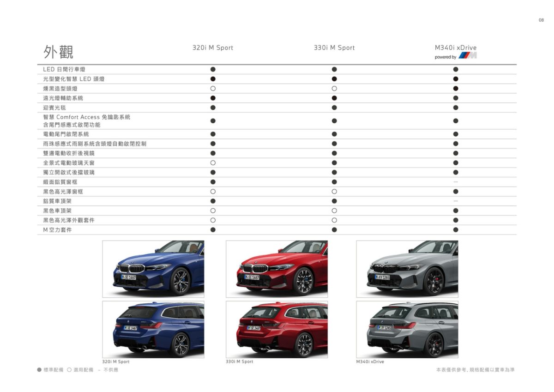Click the '全景式電動玻璃天窗' row label

click(69, 163)
